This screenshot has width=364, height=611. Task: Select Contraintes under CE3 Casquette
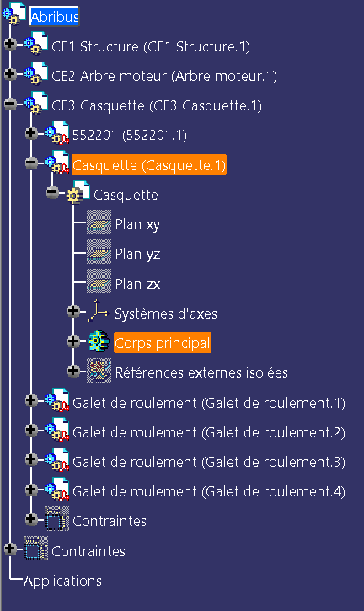click(x=110, y=521)
